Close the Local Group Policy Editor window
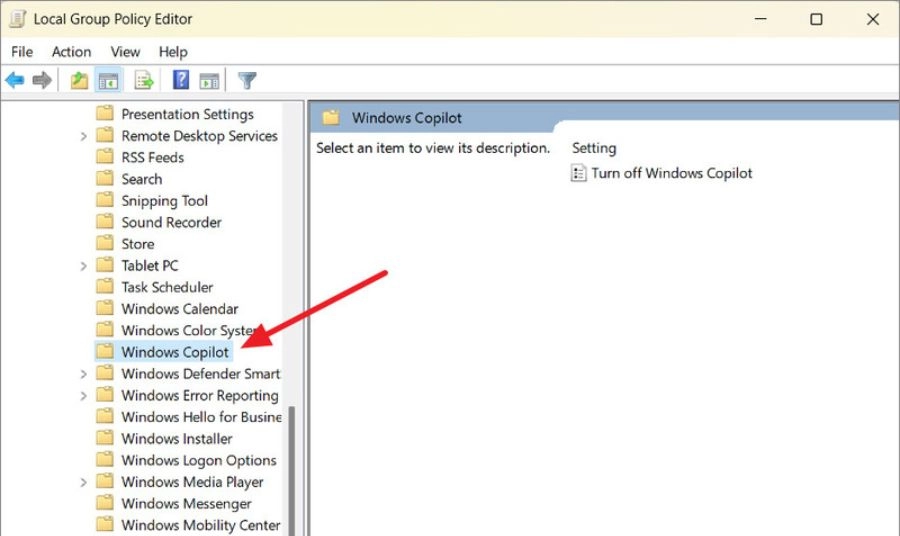 pos(872,19)
